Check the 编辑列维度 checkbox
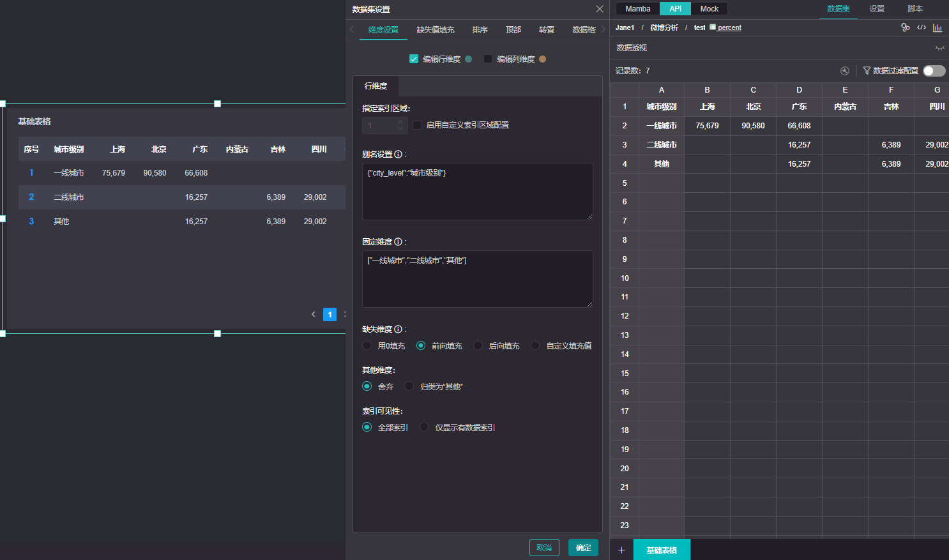Viewport: 949px width, 560px height. coord(488,59)
